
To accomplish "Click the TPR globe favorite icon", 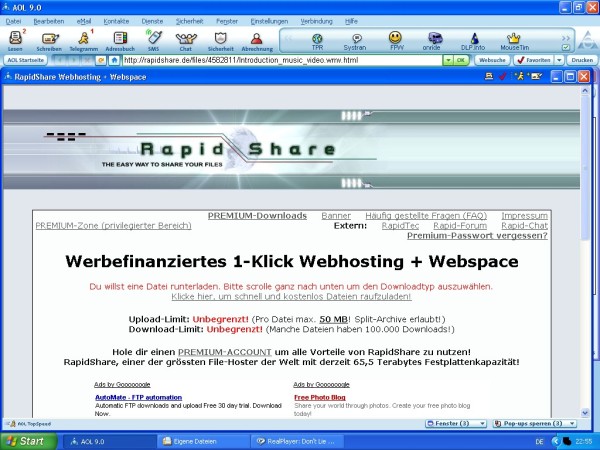I will tap(317, 41).
